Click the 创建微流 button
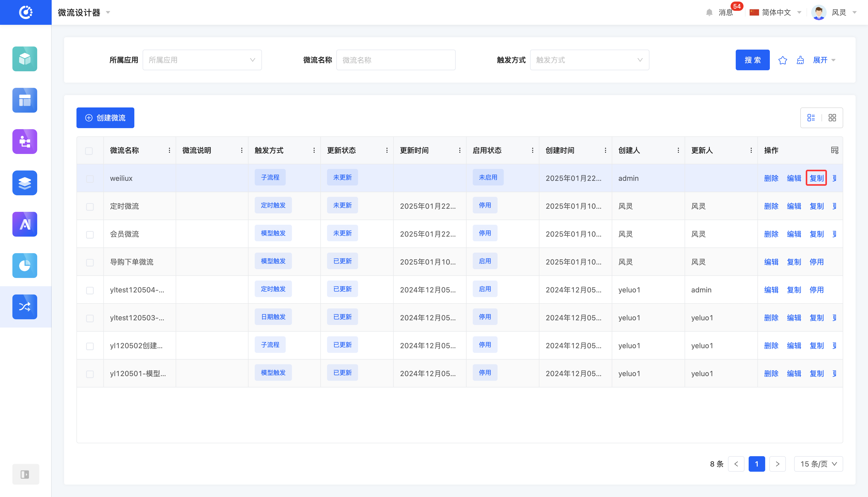 [x=105, y=118]
